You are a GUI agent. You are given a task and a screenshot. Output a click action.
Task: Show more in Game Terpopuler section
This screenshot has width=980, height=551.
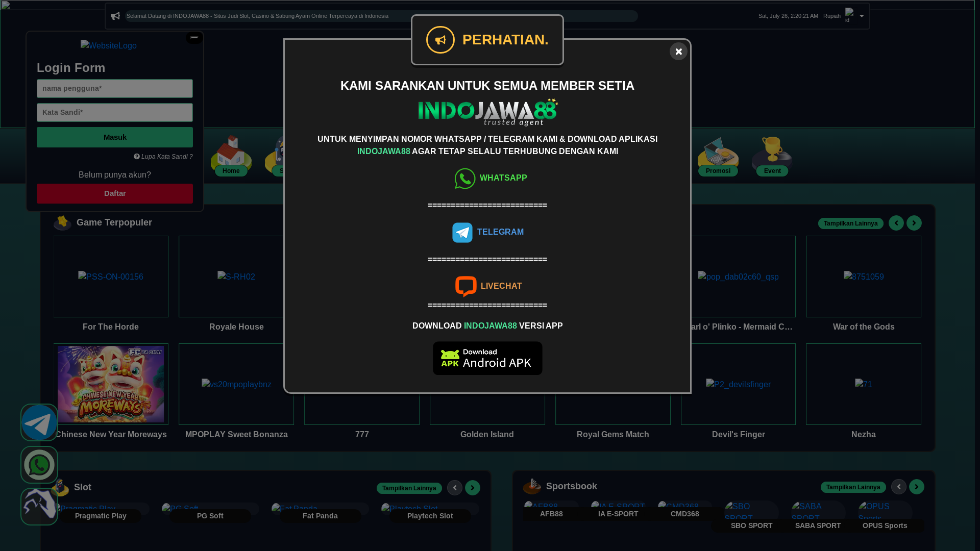coord(850,223)
